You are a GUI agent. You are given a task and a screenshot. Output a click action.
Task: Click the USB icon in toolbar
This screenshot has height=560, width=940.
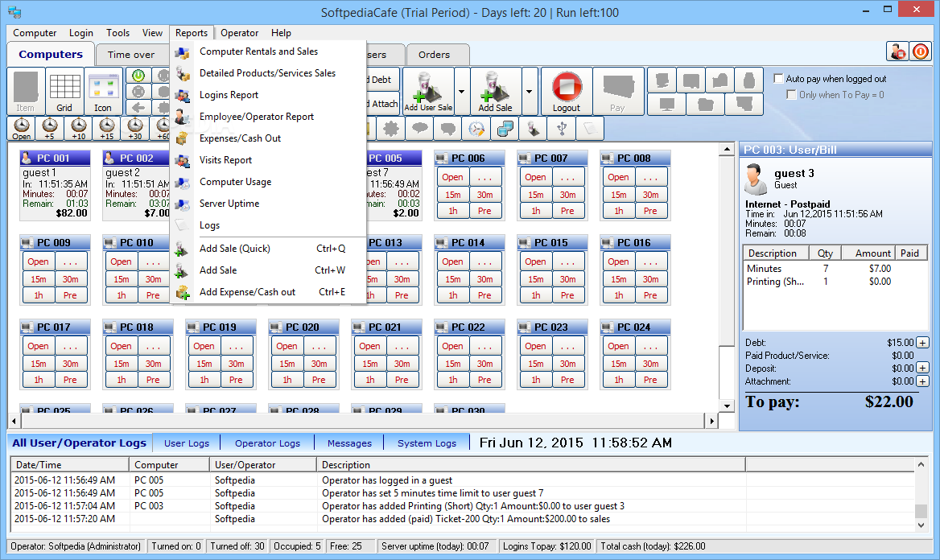[562, 128]
